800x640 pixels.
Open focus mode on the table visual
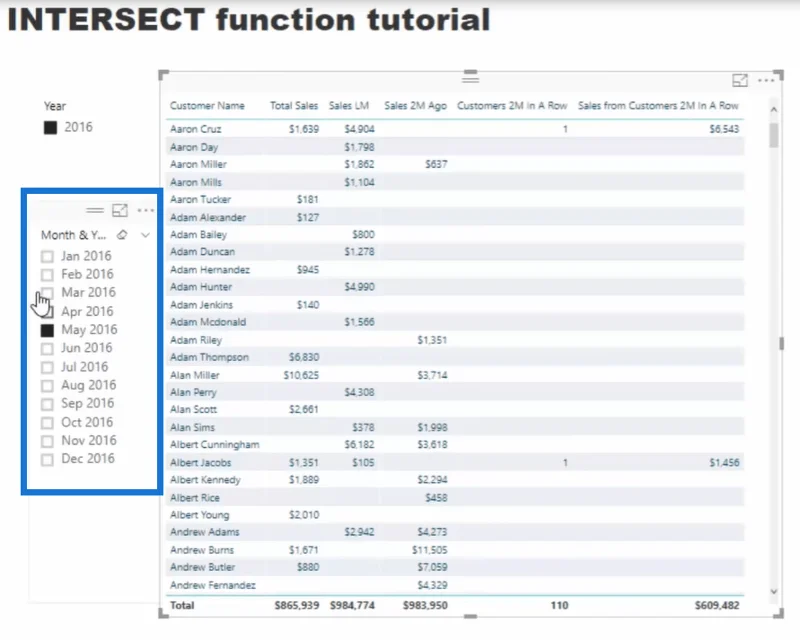click(x=740, y=80)
